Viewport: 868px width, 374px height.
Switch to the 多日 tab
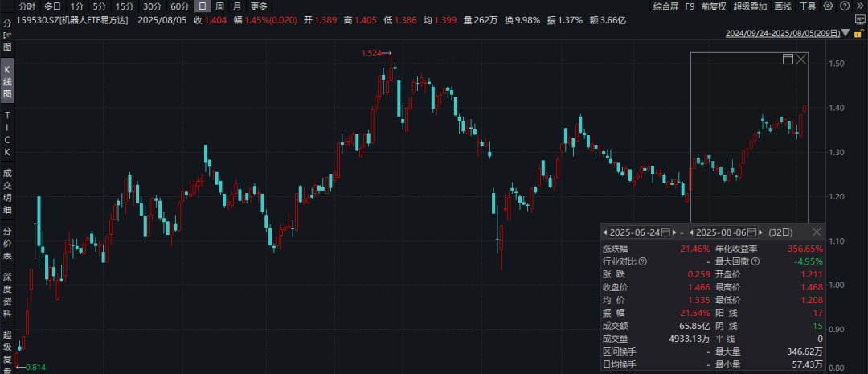pos(52,6)
